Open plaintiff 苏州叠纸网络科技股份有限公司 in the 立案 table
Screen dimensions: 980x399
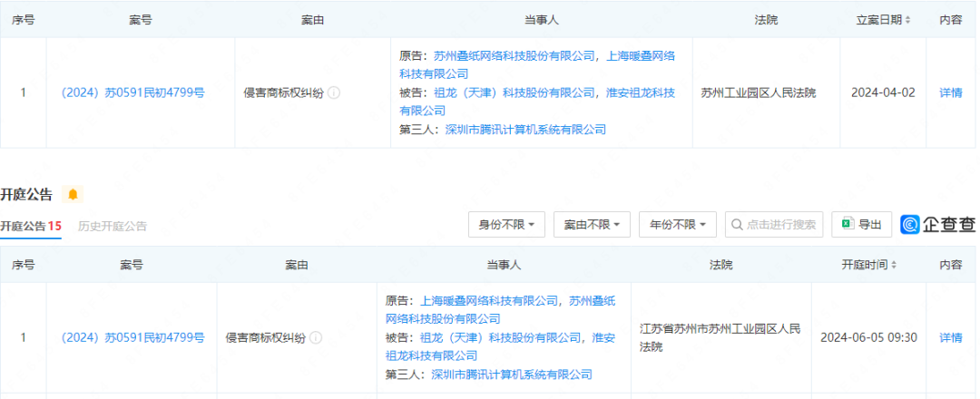click(514, 55)
